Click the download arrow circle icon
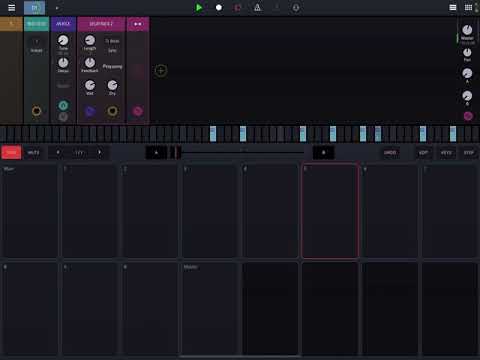The image size is (480, 360). (x=296, y=7)
